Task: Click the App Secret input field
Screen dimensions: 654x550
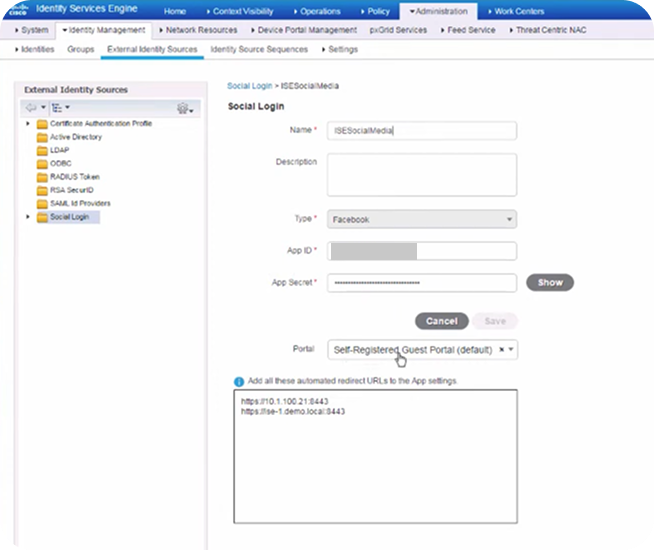Action: point(422,283)
